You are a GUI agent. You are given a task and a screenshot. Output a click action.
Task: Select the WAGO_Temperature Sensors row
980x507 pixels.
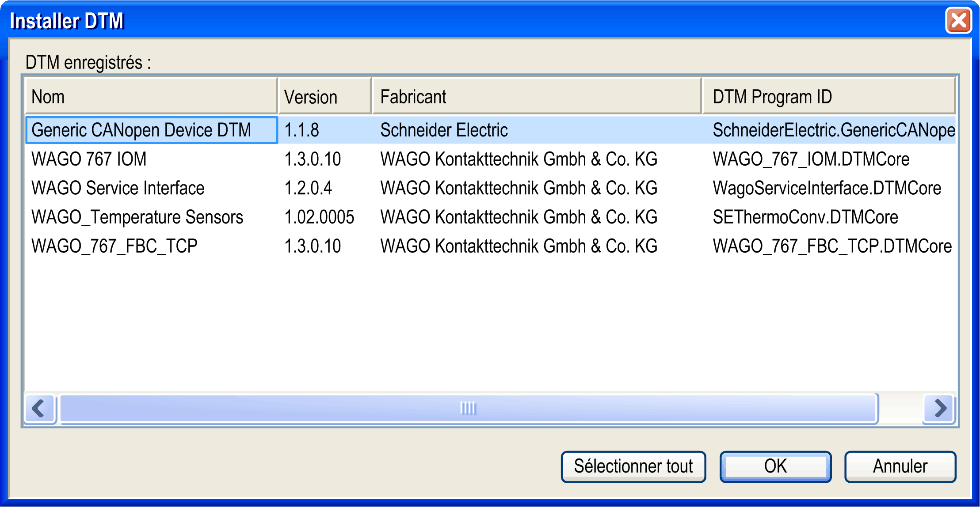(x=137, y=217)
